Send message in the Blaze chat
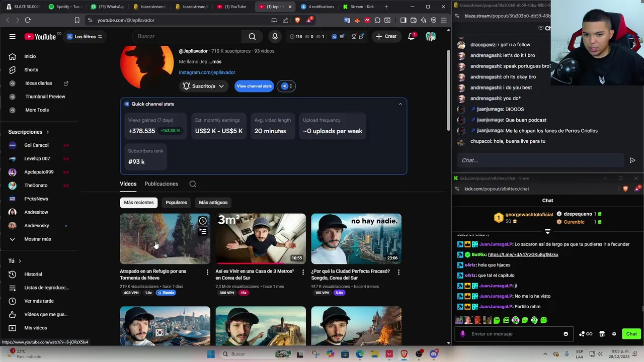644x362 pixels. (x=632, y=160)
